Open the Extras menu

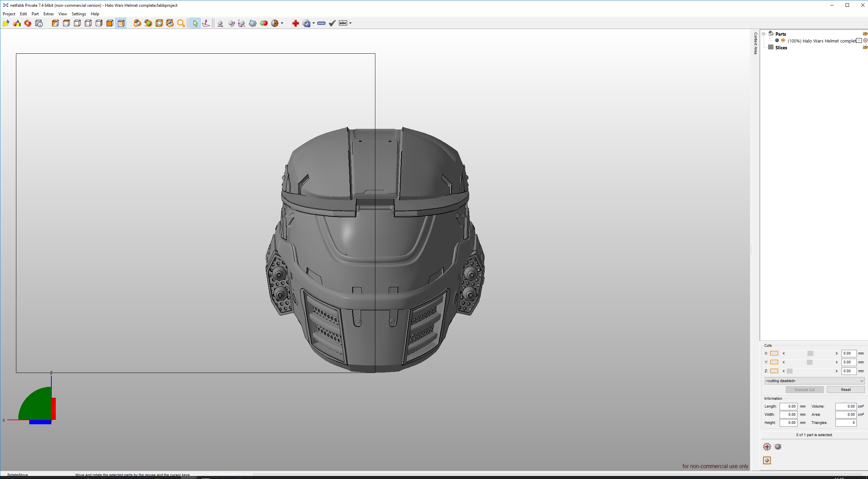pos(48,14)
